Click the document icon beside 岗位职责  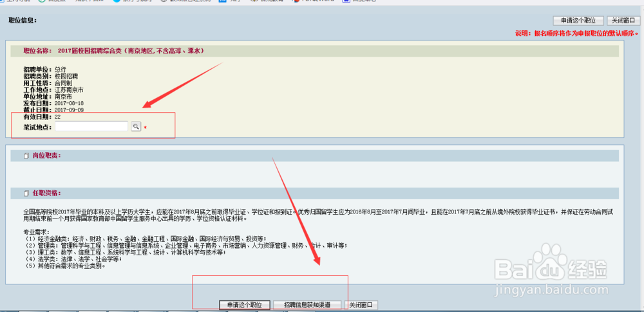coord(26,156)
